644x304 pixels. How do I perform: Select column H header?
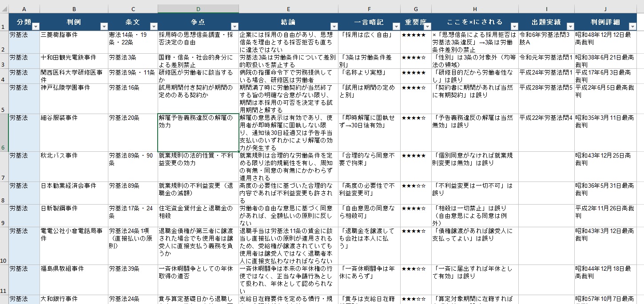point(475,9)
